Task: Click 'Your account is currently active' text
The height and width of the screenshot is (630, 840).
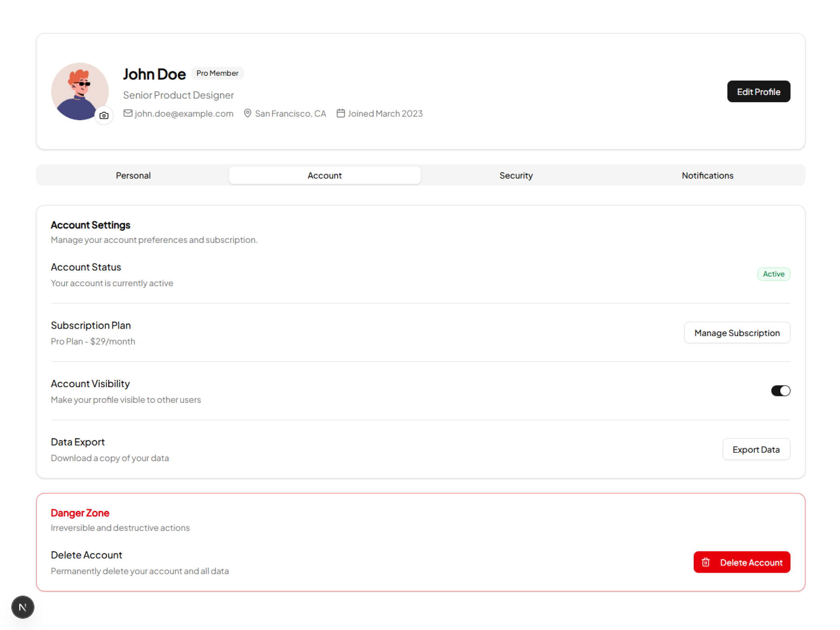Action: pos(112,283)
